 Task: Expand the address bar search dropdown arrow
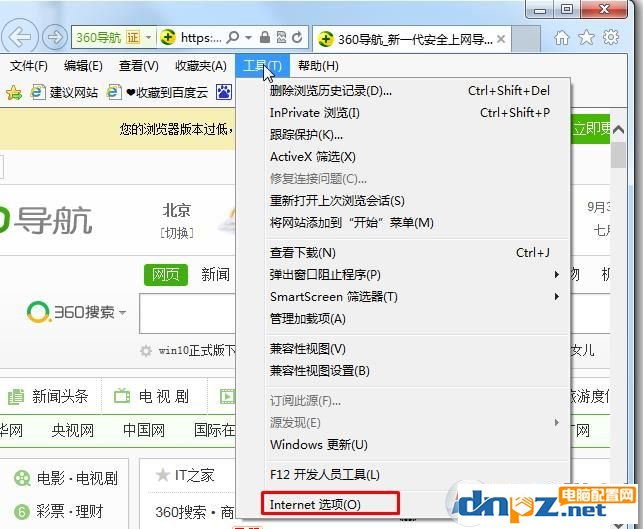coord(248,38)
